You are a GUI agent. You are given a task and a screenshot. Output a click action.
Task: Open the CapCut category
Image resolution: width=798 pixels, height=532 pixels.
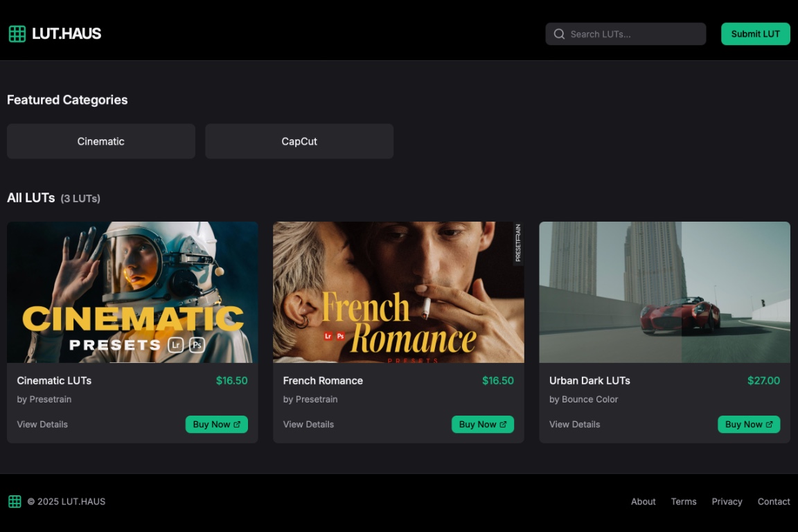[x=299, y=141]
